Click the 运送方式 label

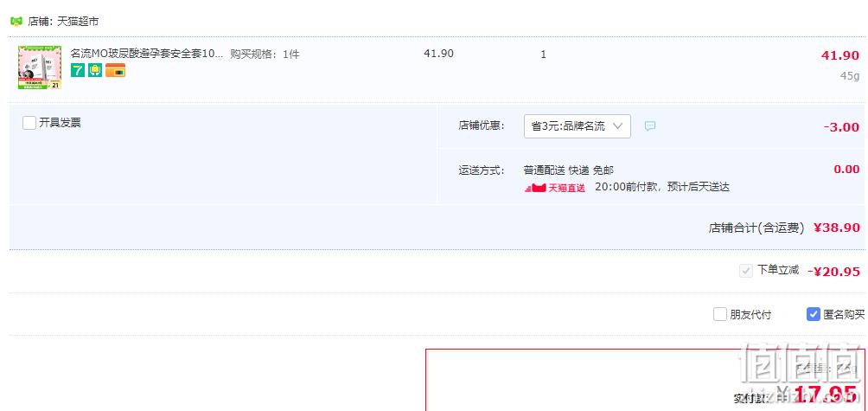coord(482,170)
